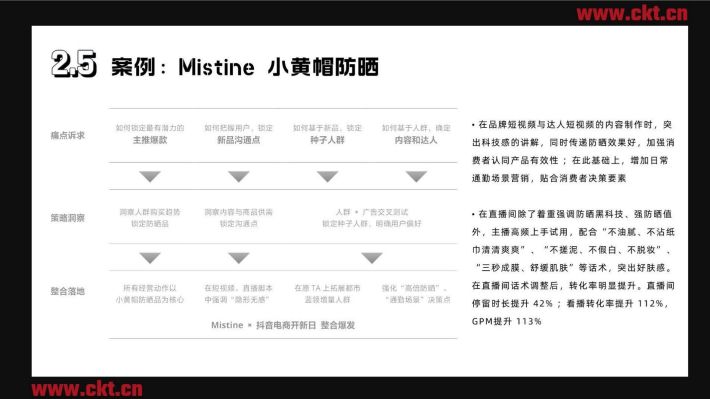Select the triangle arrow under 种子人群
The width and height of the screenshot is (710, 399).
[327, 176]
